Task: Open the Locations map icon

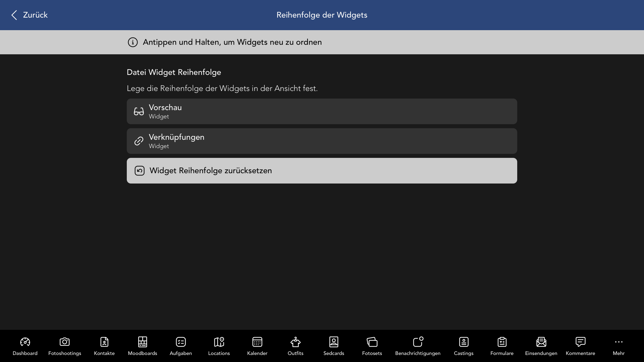Action: point(219,342)
